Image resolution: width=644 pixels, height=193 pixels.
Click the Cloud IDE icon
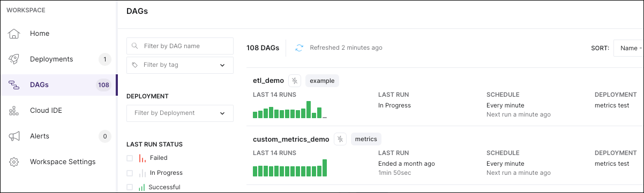14,111
